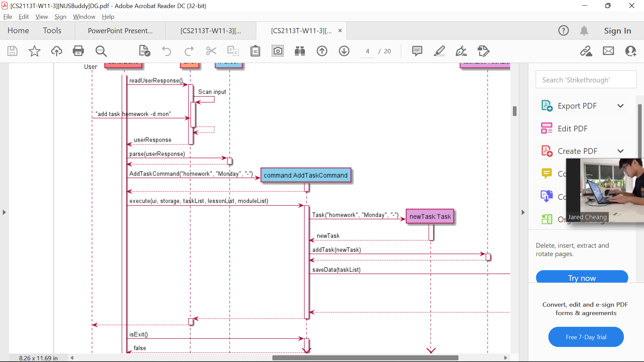Collapse the right tools pane arrow
This screenshot has width=644, height=362.
point(523,212)
